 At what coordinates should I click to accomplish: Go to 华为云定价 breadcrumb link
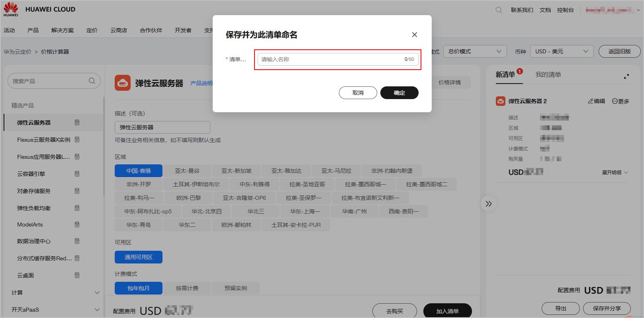(x=18, y=52)
